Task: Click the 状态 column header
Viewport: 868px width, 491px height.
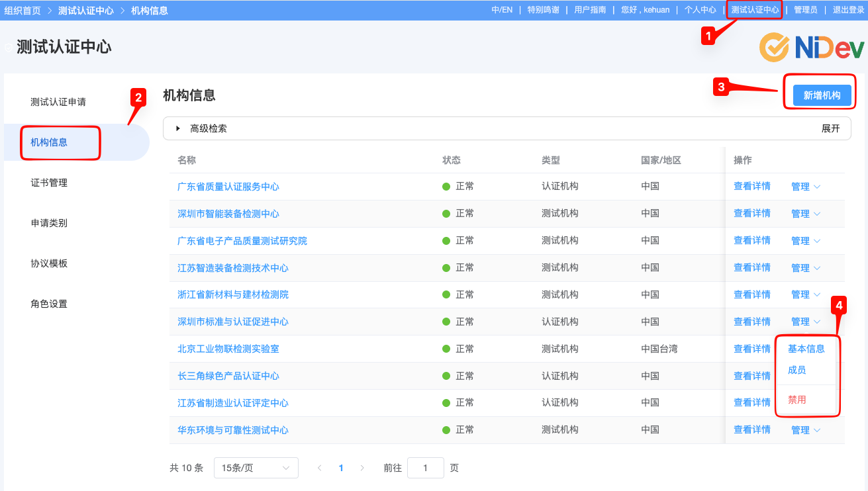Action: click(x=452, y=160)
